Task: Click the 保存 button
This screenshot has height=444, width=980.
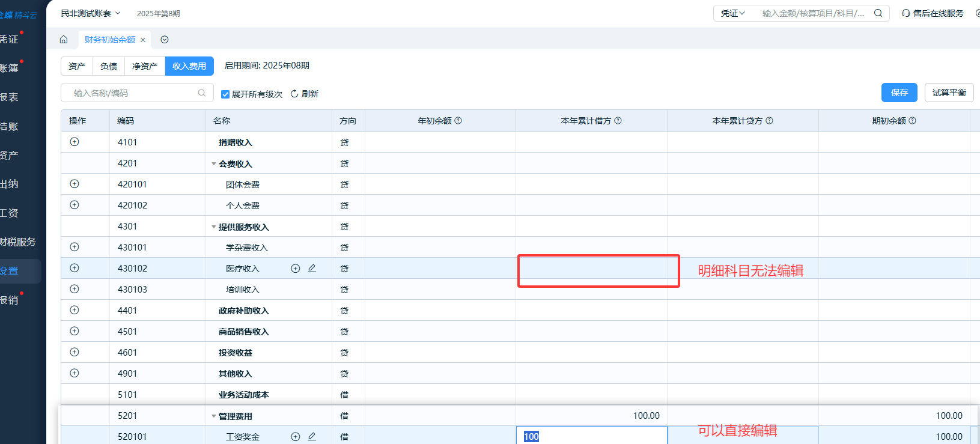Action: pyautogui.click(x=899, y=93)
